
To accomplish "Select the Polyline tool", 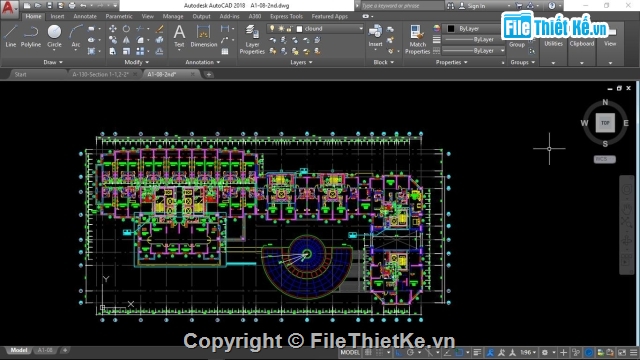I will click(x=31, y=36).
